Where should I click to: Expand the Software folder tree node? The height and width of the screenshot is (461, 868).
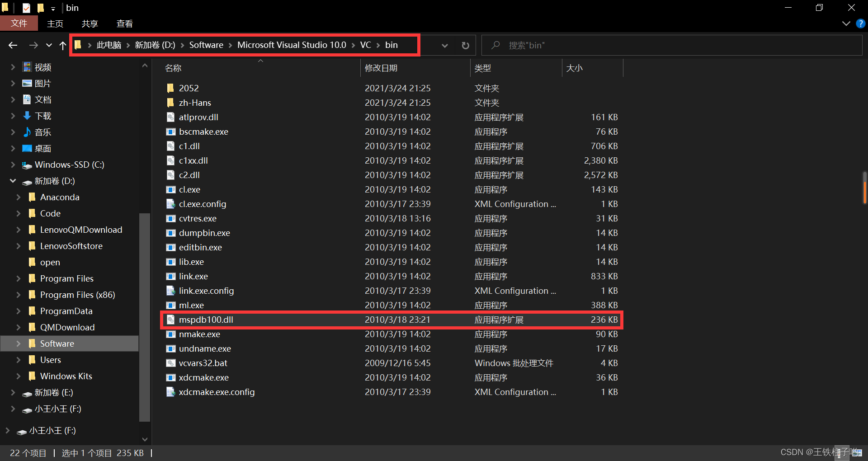click(x=18, y=343)
